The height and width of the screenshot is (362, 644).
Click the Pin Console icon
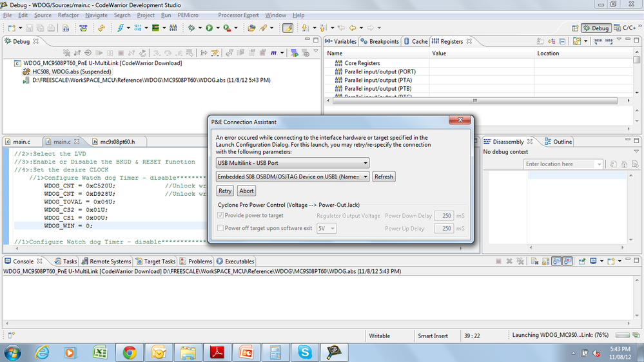[582, 261]
